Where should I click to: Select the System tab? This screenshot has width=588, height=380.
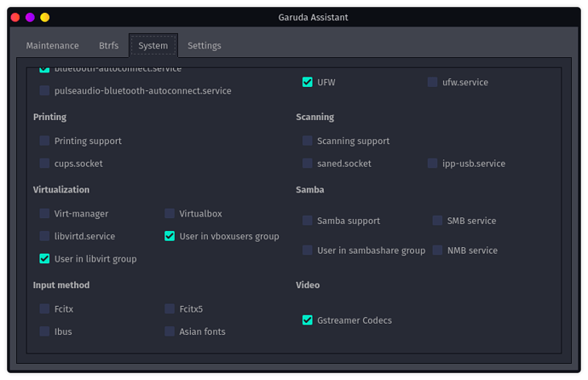point(153,46)
